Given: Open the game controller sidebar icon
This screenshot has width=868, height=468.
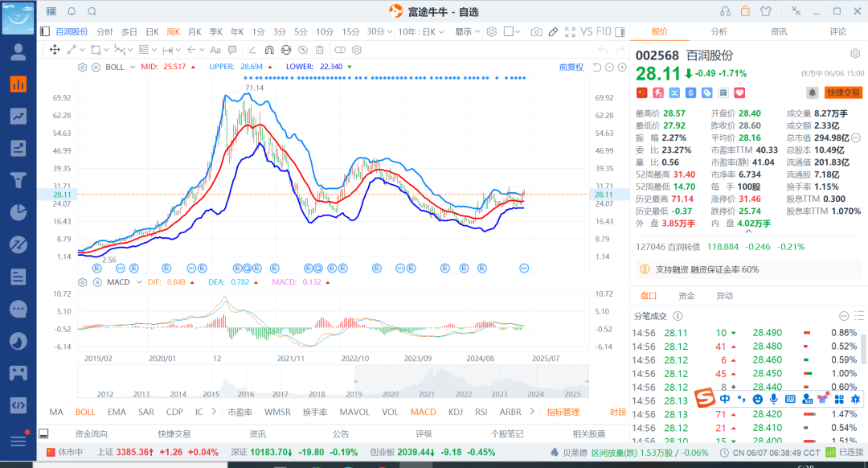Looking at the screenshot, I should coord(18,373).
